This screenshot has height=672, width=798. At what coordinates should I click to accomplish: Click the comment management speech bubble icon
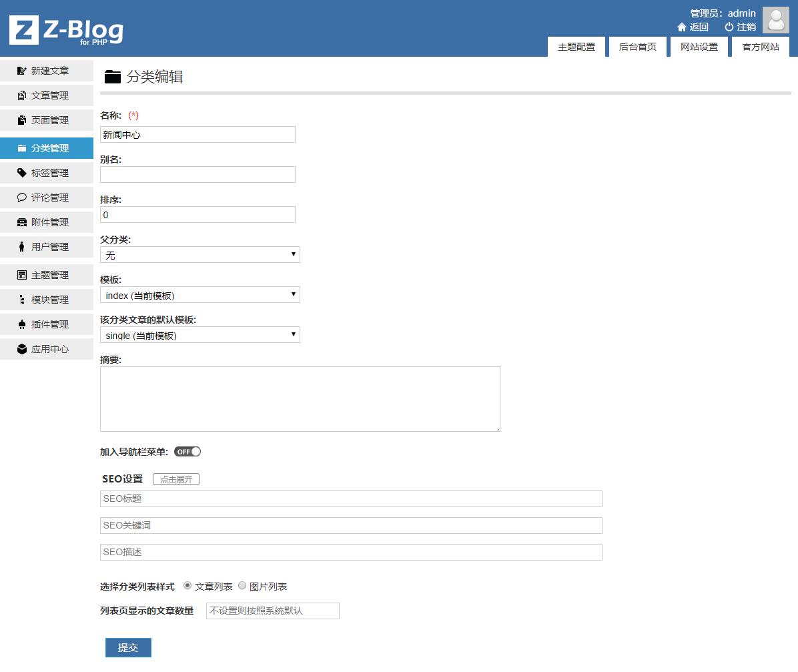point(22,198)
